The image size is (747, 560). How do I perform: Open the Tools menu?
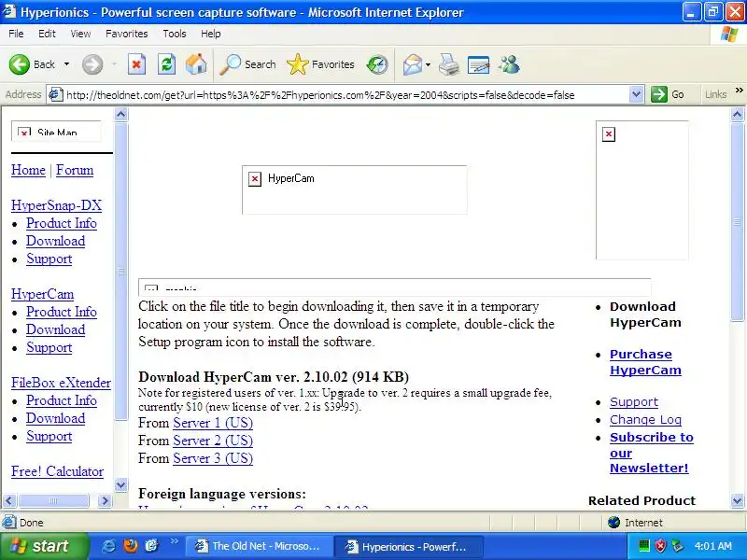175,34
